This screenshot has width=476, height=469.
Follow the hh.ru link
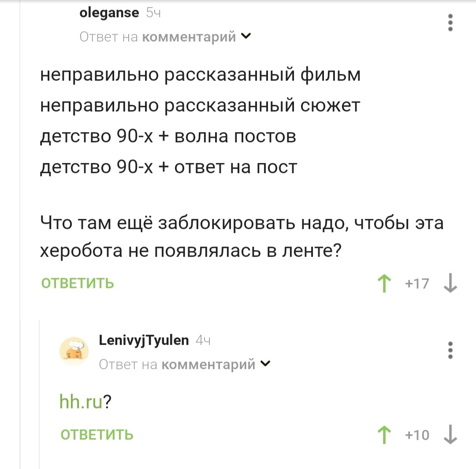click(81, 401)
